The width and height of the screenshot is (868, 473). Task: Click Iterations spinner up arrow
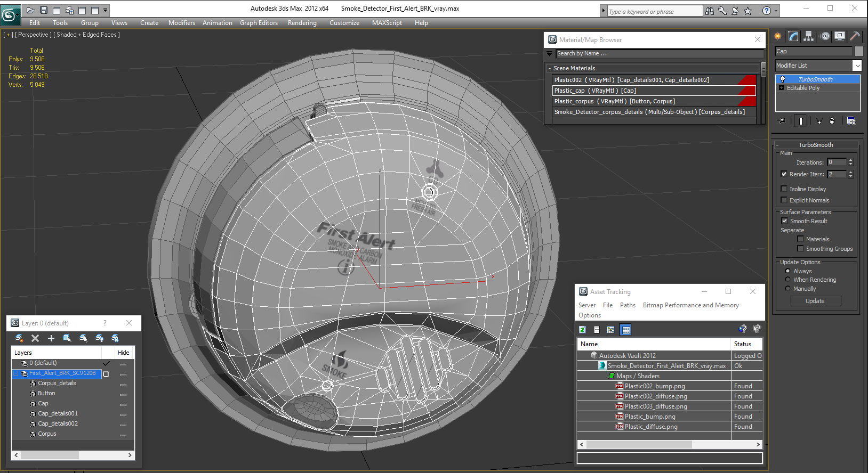tap(851, 160)
